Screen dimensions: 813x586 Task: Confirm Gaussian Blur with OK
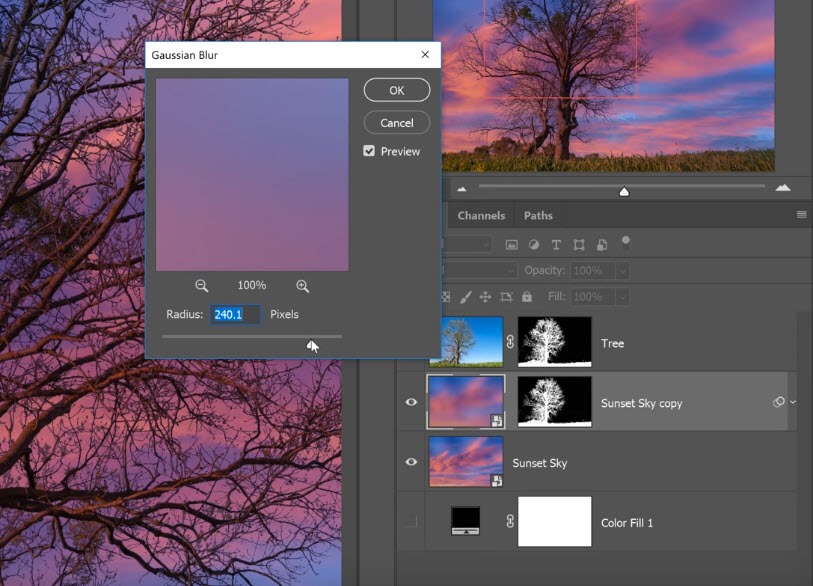pyautogui.click(x=396, y=90)
